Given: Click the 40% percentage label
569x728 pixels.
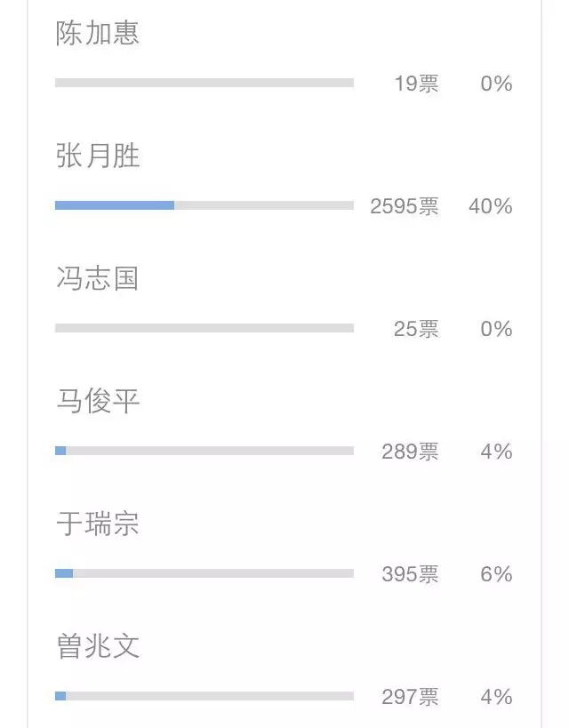Looking at the screenshot, I should tap(491, 206).
